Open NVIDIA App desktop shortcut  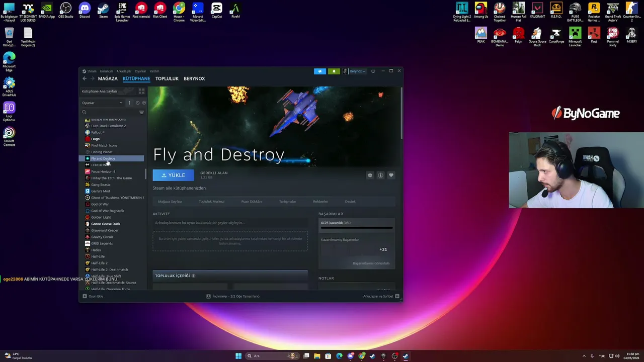[x=47, y=10]
